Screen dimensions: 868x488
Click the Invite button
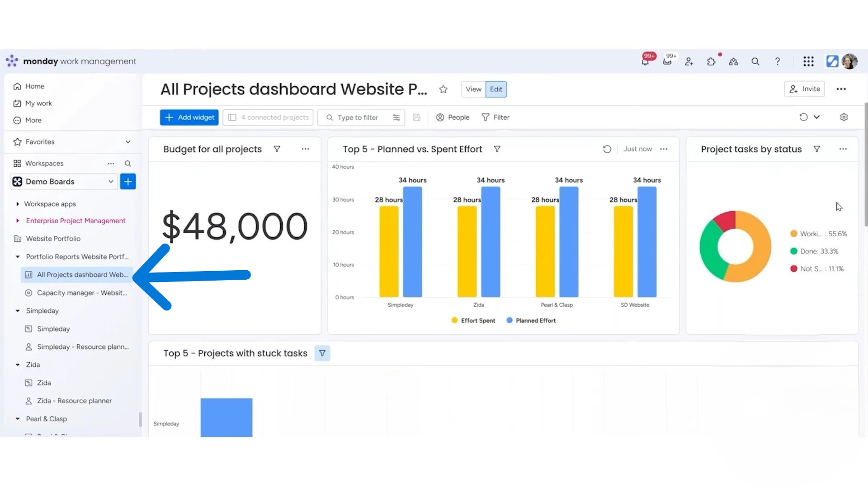click(x=805, y=89)
